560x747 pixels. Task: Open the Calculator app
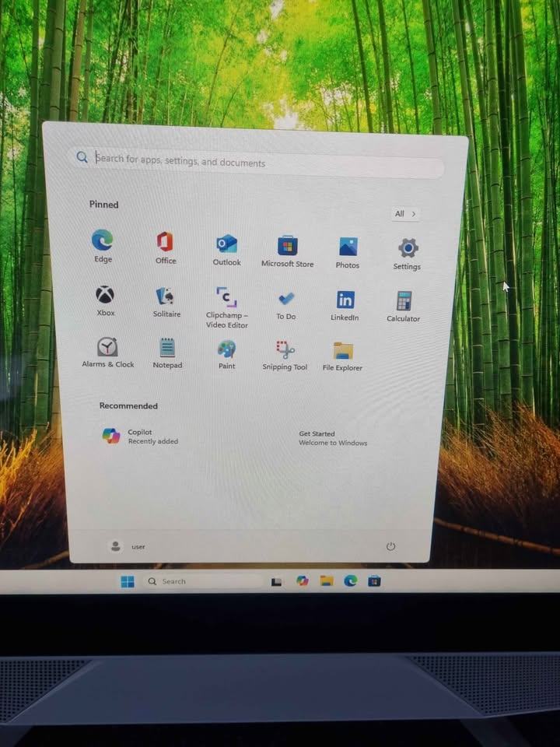click(404, 307)
